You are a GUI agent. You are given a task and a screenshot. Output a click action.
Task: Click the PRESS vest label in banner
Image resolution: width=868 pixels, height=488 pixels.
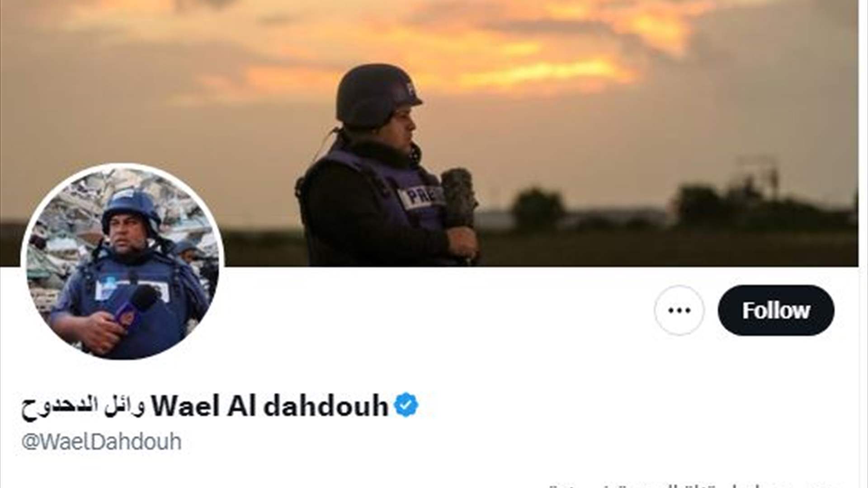pos(420,198)
